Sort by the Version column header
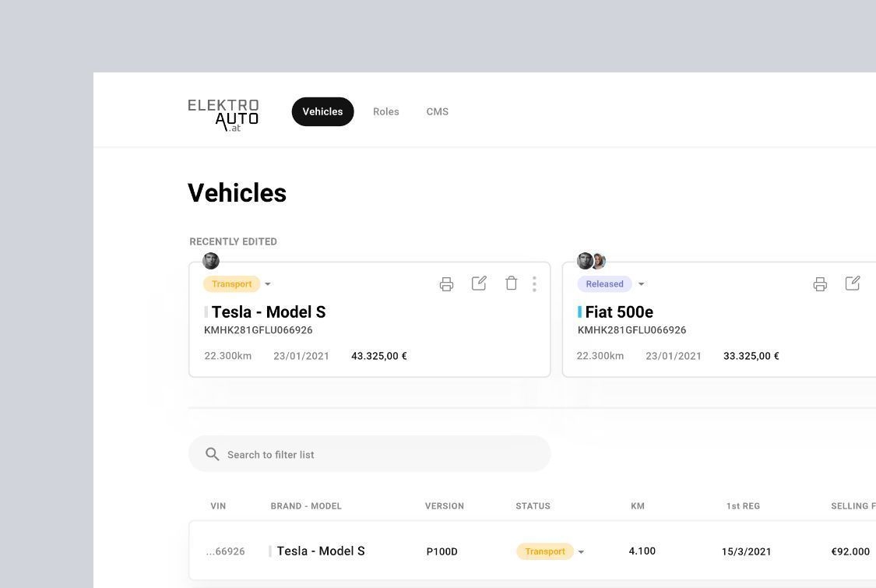Viewport: 876px width, 588px height. (x=445, y=506)
